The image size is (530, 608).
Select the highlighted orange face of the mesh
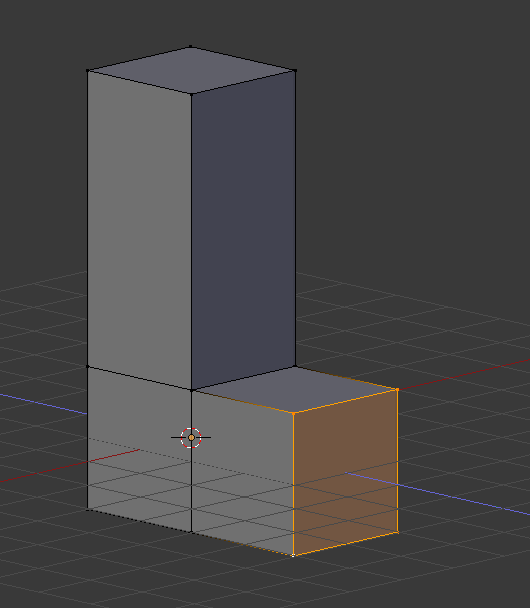click(345, 472)
